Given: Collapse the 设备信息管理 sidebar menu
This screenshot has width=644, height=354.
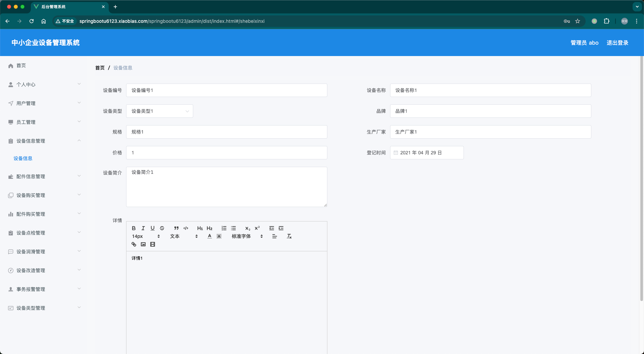Looking at the screenshot, I should pos(44,141).
